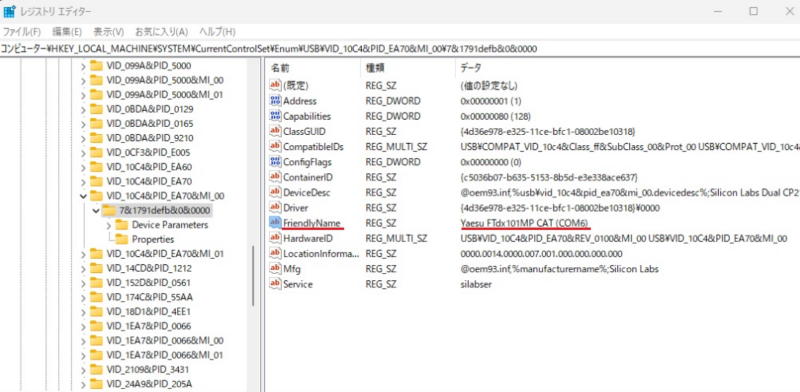Click the VID_152D&PID_0561 folder icon
800x392 pixels.
pos(96,283)
